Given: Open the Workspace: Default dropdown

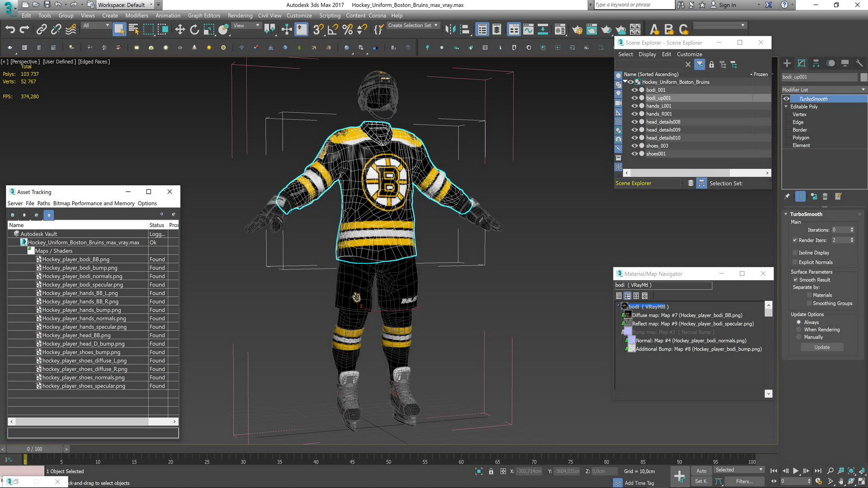Looking at the screenshot, I should pos(125,5).
